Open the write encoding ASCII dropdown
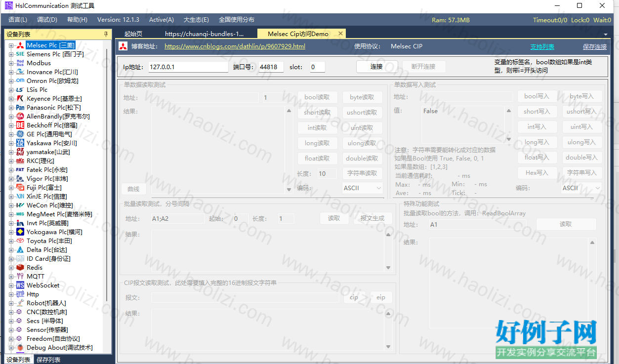 (581, 188)
